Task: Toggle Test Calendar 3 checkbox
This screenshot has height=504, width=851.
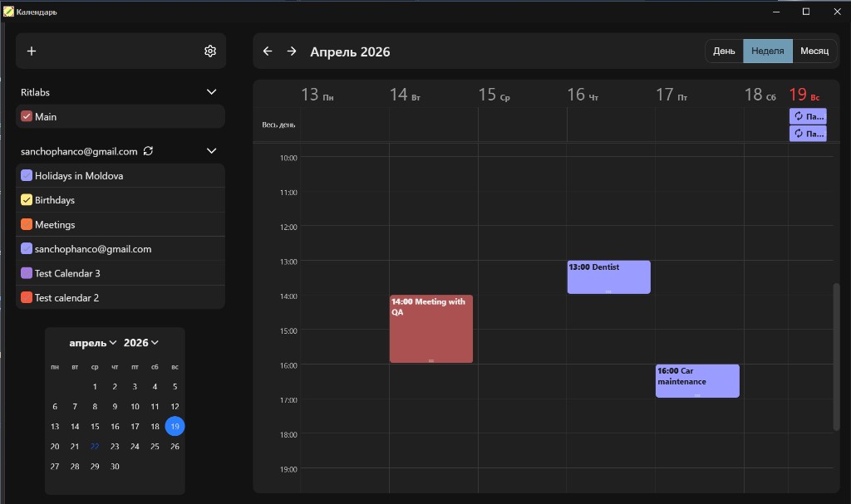Action: point(26,273)
